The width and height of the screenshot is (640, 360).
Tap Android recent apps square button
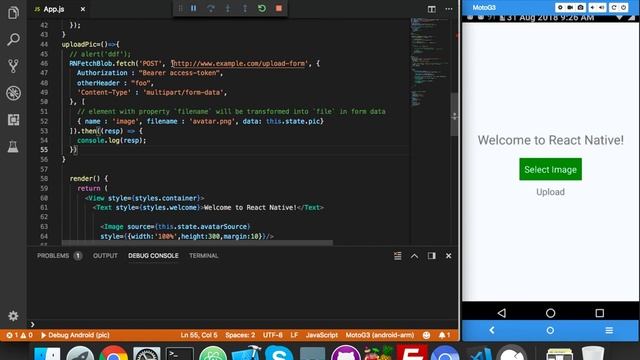tap(599, 313)
